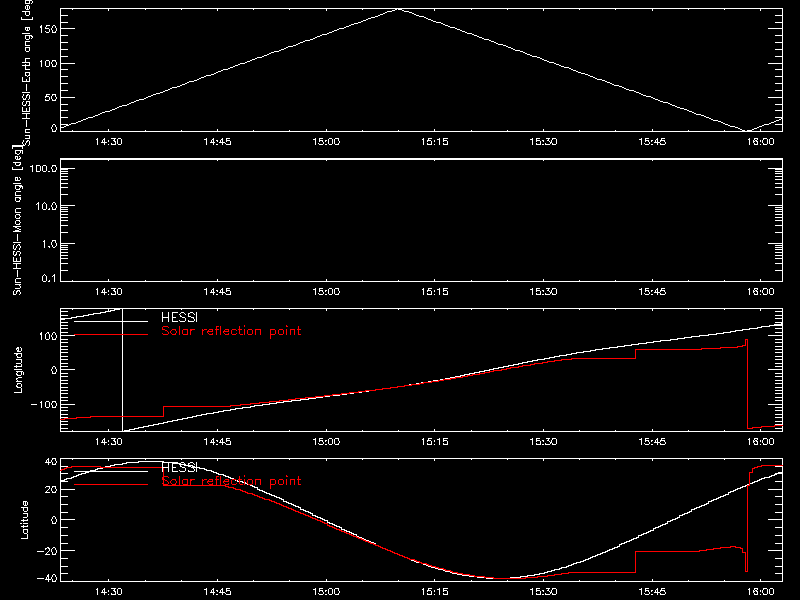Click red legend line sample in Longitude plot
The height and width of the screenshot is (600, 800).
[111, 335]
